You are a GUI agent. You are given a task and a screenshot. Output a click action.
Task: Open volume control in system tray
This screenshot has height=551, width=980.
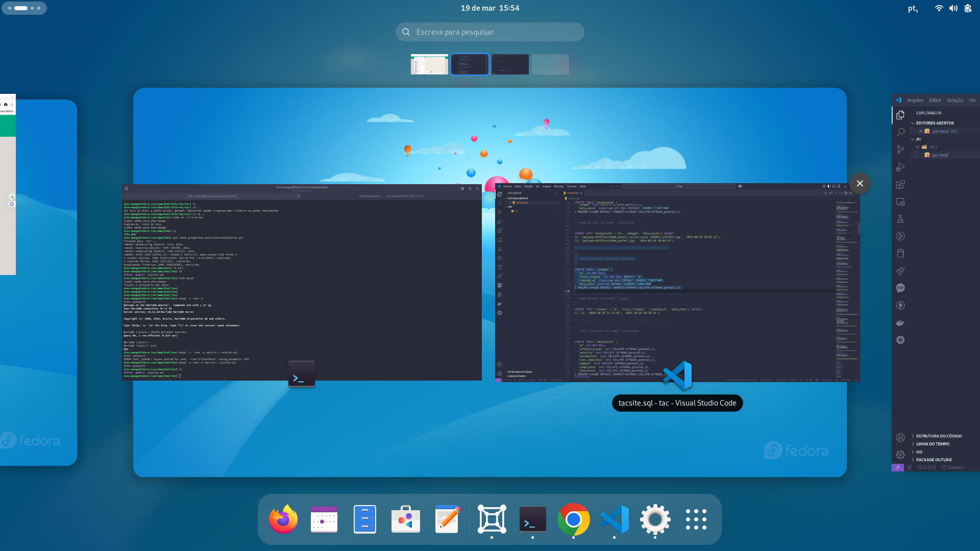(x=953, y=8)
